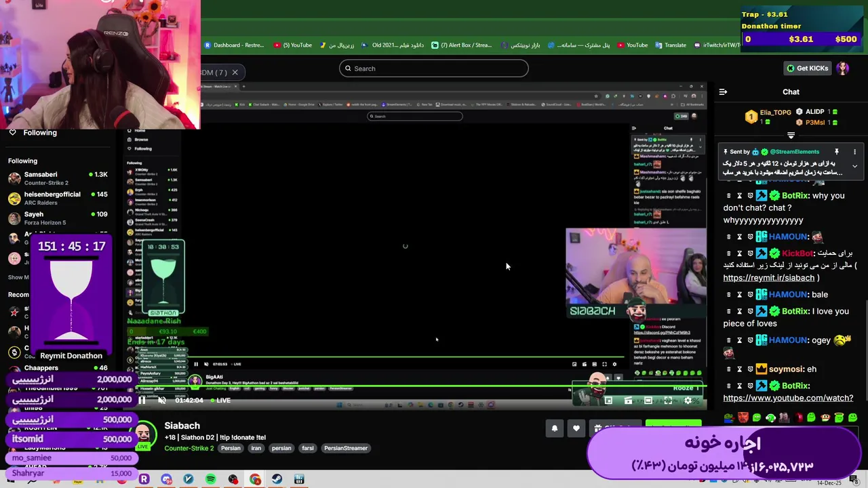Click the Counter-Strike 2 category link

(x=189, y=448)
